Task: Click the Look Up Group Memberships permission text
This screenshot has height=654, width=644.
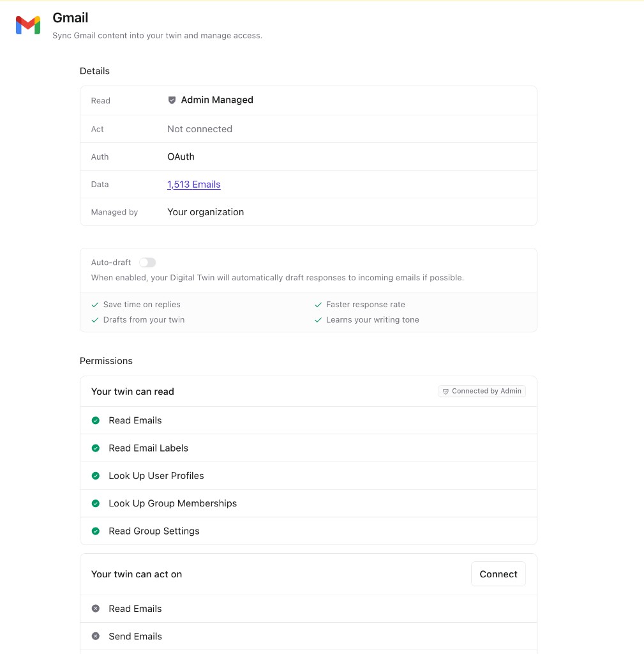Action: [x=172, y=503]
